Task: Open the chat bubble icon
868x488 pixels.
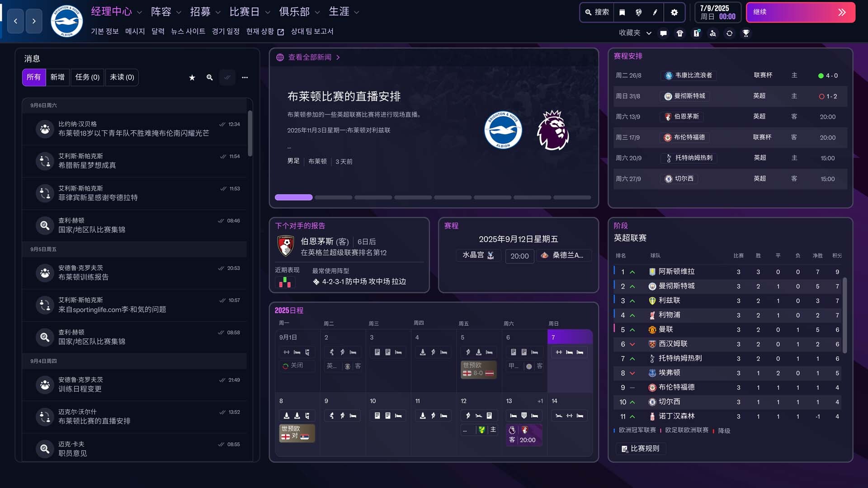Action: coord(663,33)
